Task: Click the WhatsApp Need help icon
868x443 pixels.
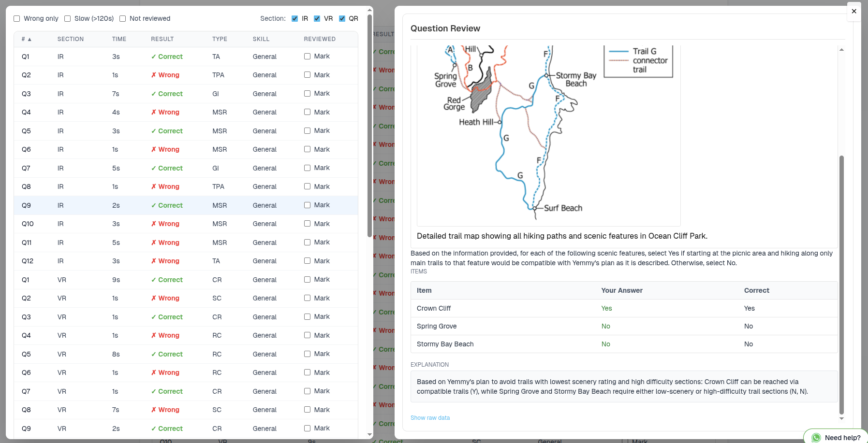Action: pyautogui.click(x=816, y=438)
